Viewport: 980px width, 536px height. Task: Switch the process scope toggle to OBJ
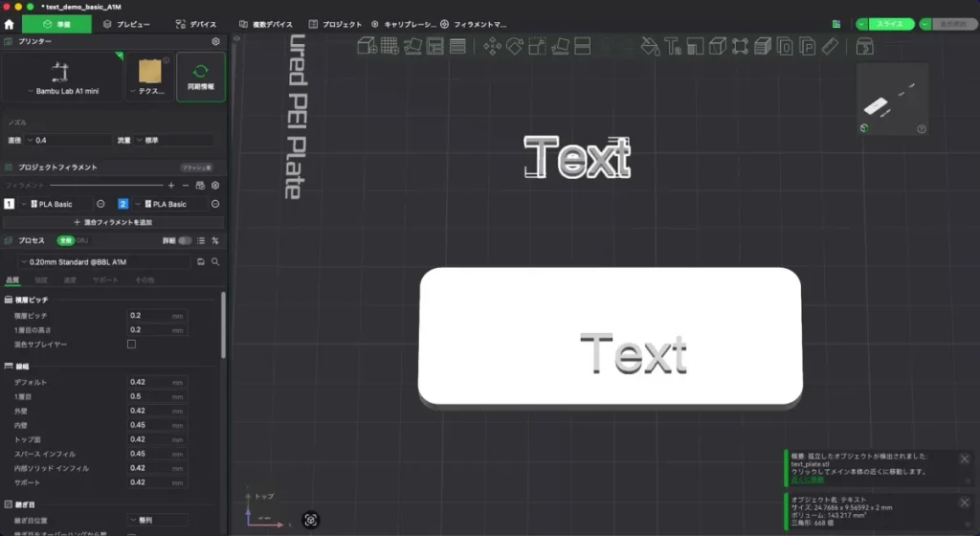(x=82, y=240)
